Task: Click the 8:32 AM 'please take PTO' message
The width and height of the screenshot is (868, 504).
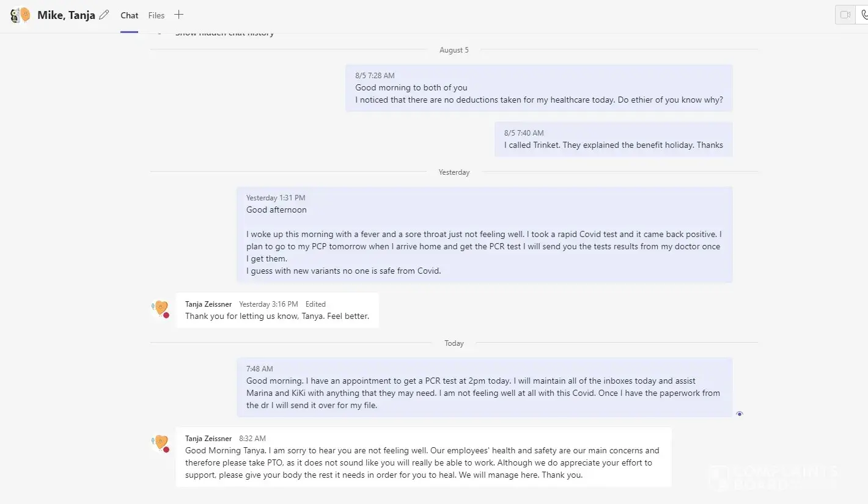Action: [x=422, y=462]
